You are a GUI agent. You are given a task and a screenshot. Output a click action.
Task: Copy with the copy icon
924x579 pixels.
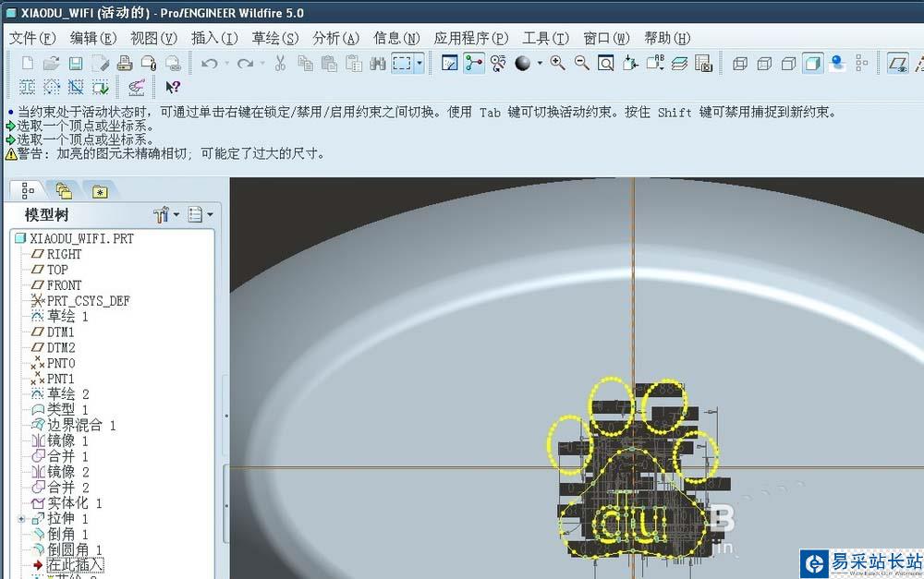(305, 63)
